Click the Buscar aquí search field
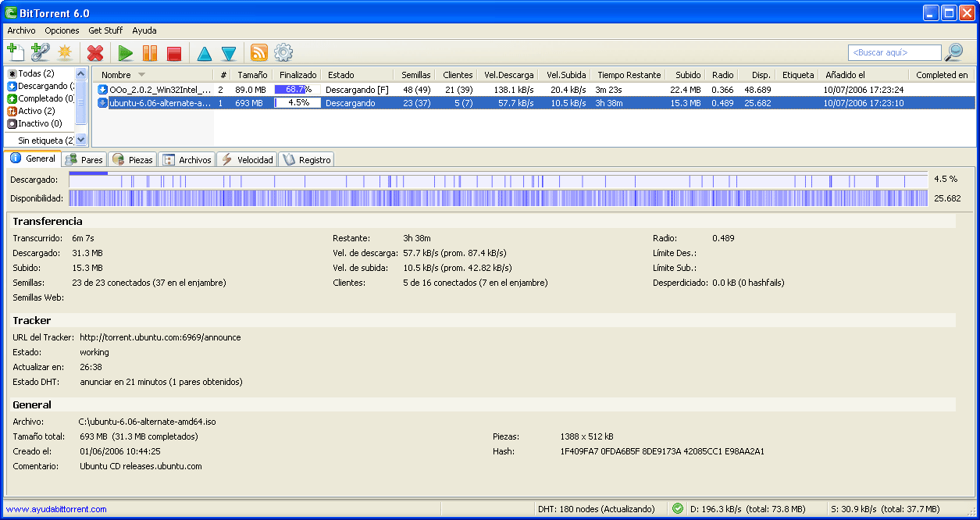980x520 pixels. (895, 52)
